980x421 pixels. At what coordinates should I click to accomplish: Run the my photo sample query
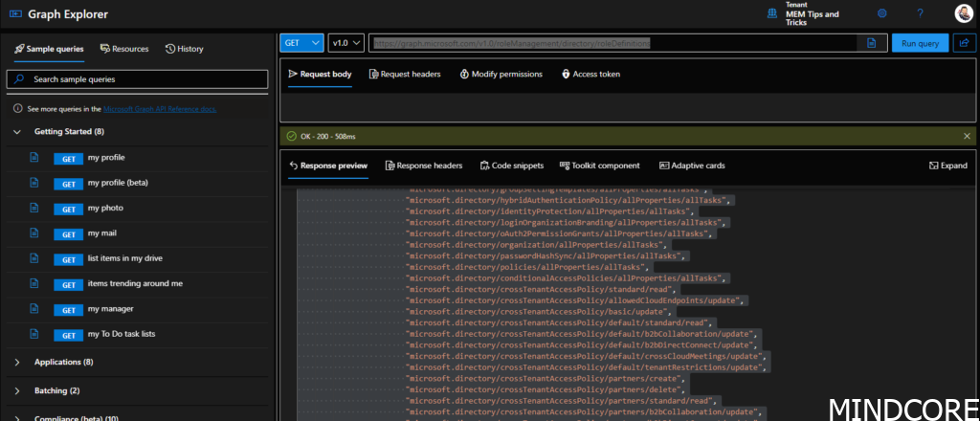[x=68, y=210]
